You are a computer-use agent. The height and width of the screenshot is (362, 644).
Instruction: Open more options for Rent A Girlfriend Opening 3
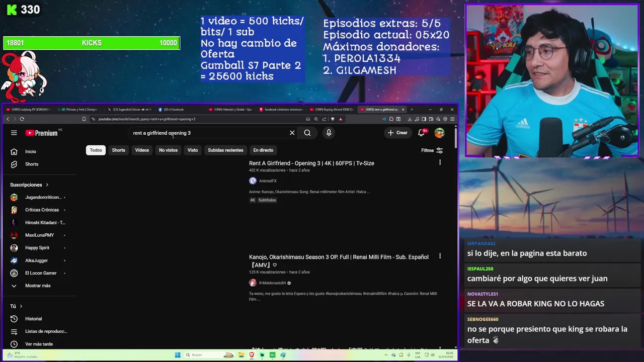(440, 162)
